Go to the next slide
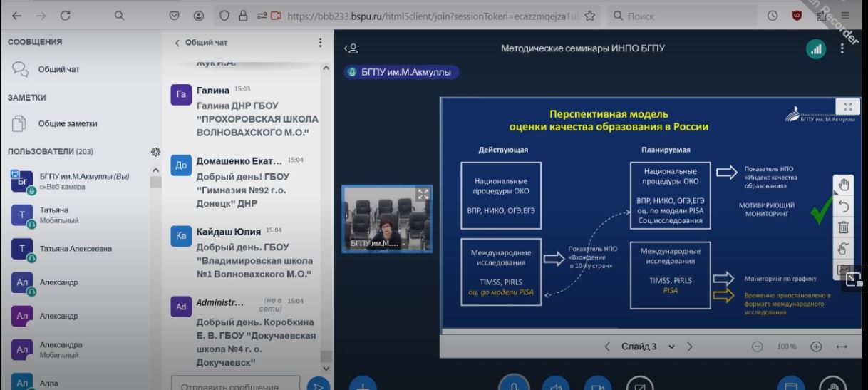This screenshot has width=868, height=390. pos(690,347)
